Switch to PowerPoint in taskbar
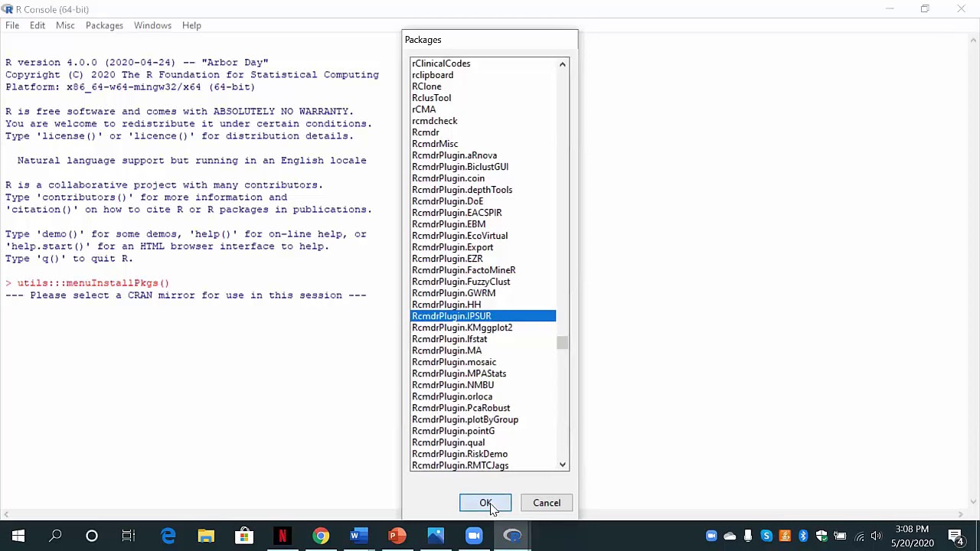Viewport: 980px width, 551px height. (397, 536)
